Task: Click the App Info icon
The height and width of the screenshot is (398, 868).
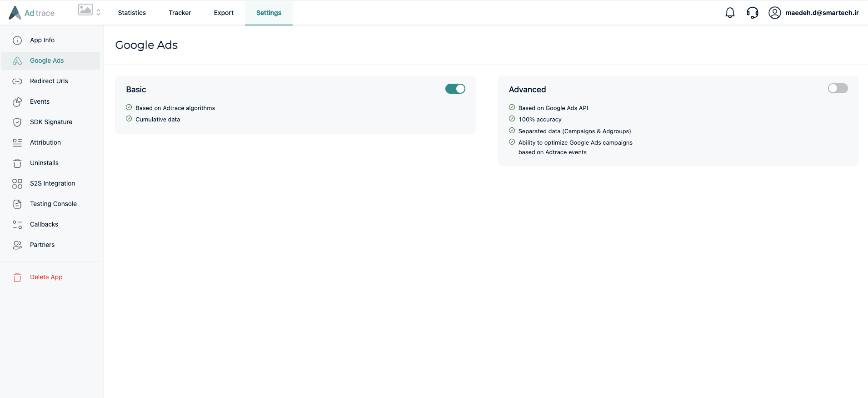Action: pyautogui.click(x=17, y=40)
